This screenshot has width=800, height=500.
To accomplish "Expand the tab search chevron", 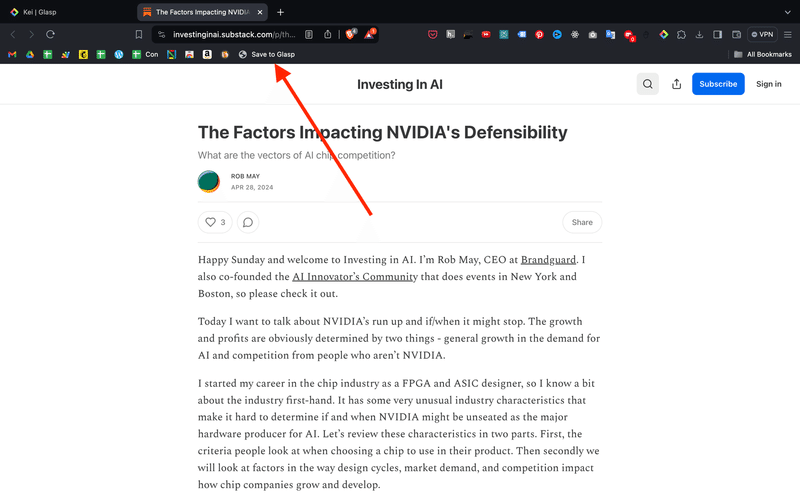I will 788,12.
